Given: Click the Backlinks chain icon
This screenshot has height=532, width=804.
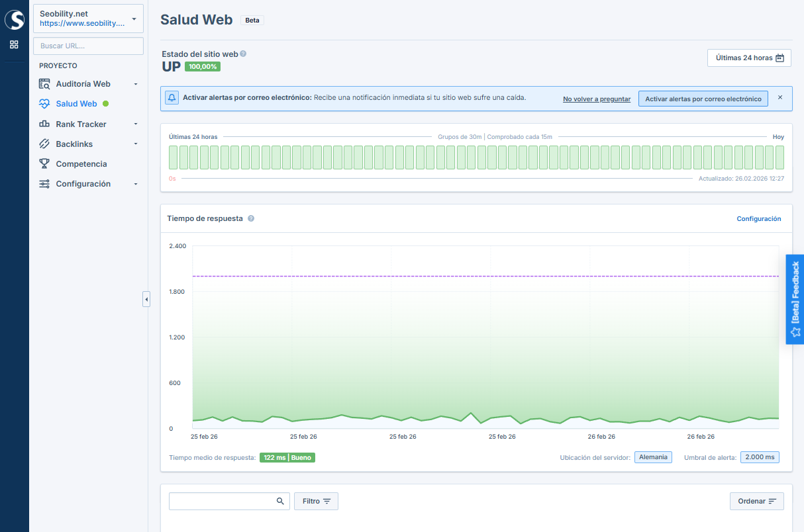Looking at the screenshot, I should coord(44,144).
